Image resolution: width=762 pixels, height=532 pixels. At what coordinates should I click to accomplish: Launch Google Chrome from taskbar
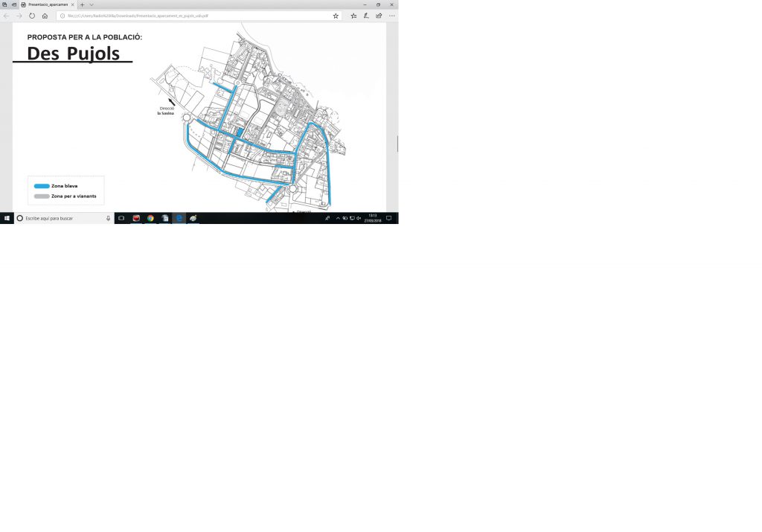150,218
